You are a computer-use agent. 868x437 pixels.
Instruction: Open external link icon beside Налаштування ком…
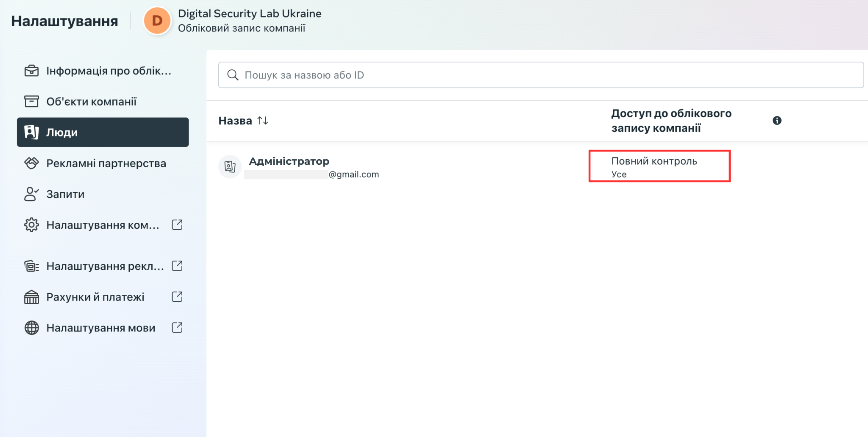click(177, 225)
